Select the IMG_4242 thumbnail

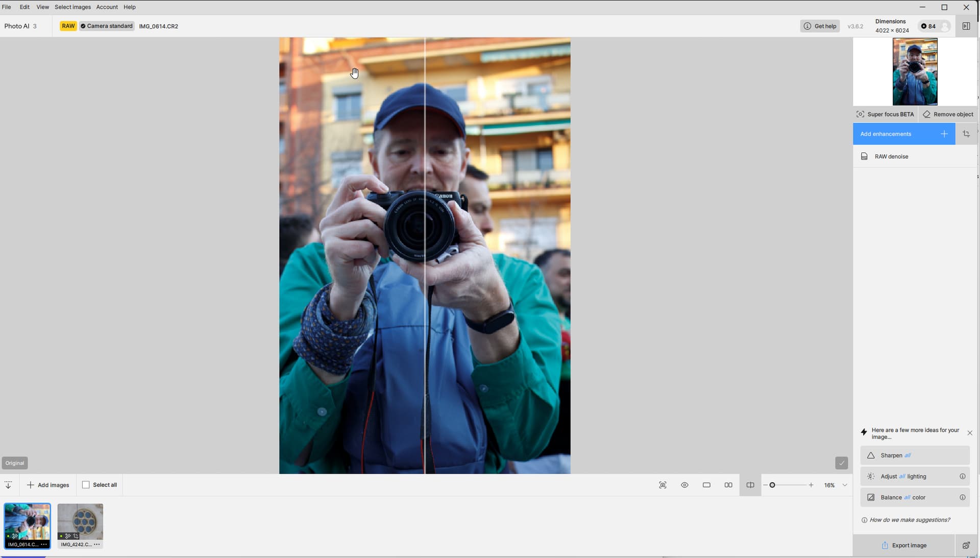click(x=80, y=522)
